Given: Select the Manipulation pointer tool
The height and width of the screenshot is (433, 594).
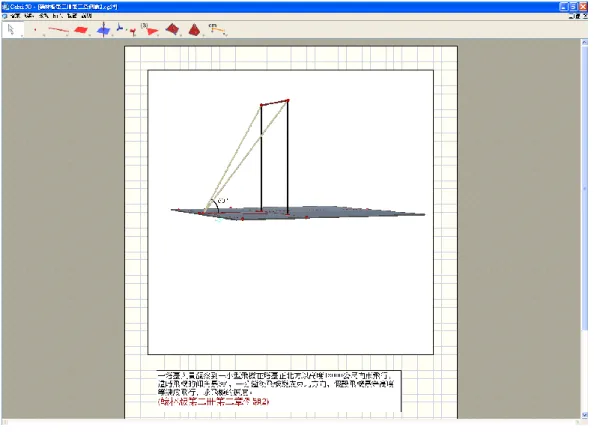Looking at the screenshot, I should [12, 30].
